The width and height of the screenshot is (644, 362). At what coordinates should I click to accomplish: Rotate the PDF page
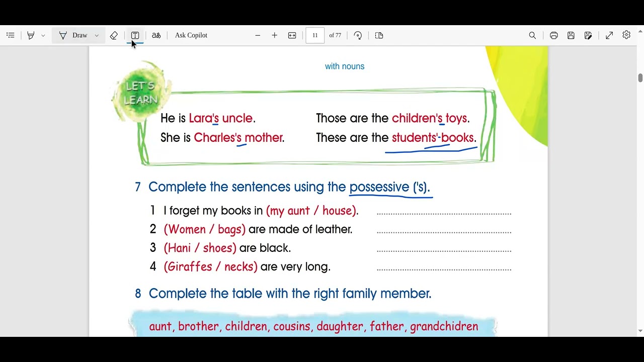pyautogui.click(x=358, y=35)
